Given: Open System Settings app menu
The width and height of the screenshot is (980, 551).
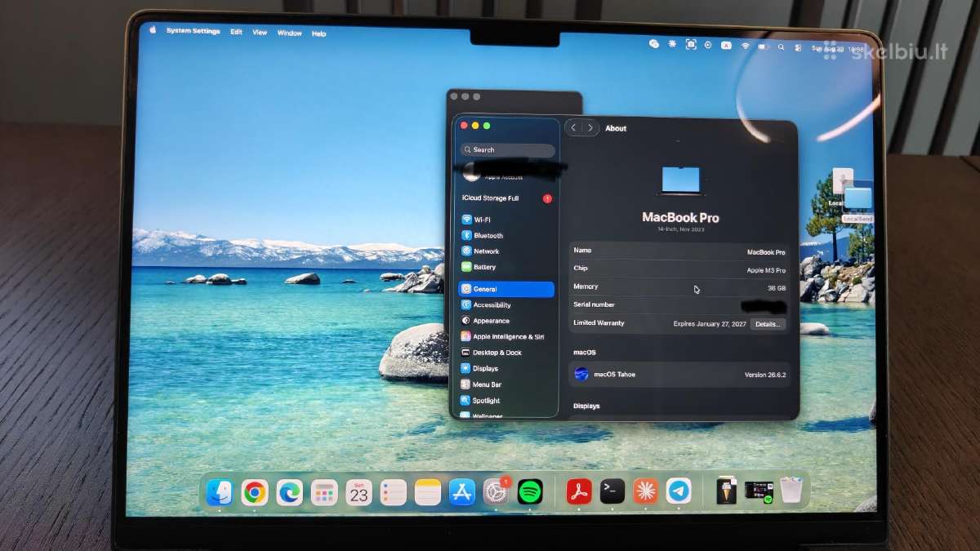Looking at the screenshot, I should (x=194, y=31).
